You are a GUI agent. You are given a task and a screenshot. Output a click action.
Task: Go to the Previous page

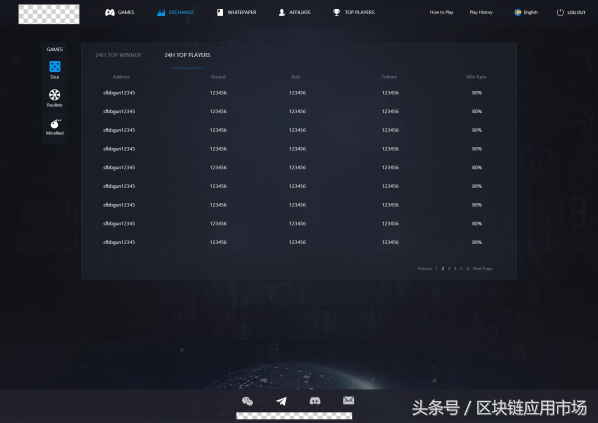(424, 269)
